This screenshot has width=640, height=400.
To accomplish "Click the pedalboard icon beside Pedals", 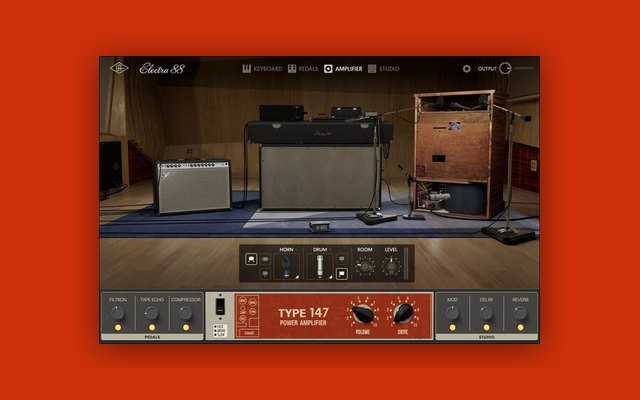I will pos(292,69).
